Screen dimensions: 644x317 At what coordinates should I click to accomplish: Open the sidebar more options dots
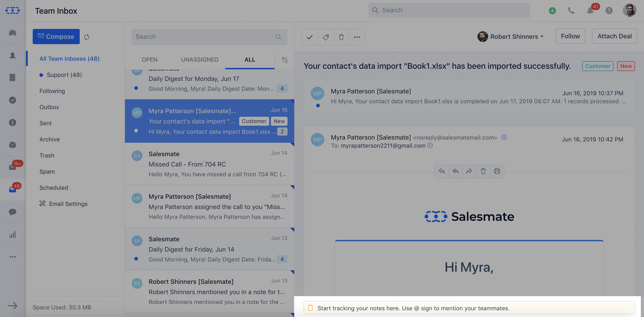pyautogui.click(x=13, y=257)
